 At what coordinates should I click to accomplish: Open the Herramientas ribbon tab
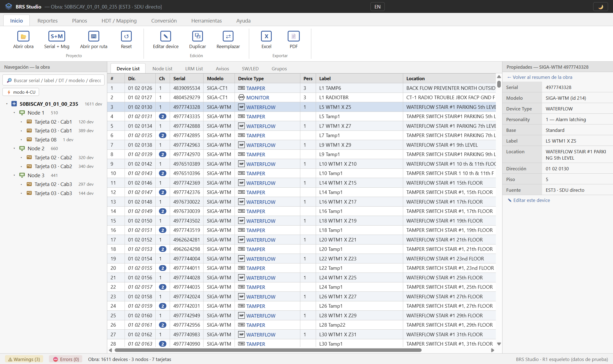[x=207, y=21]
